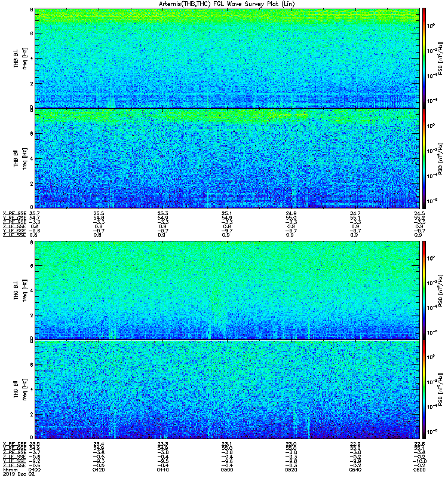Click the color bar of the THC B∥ panel
Screen dimensions: 448x478
click(424, 390)
